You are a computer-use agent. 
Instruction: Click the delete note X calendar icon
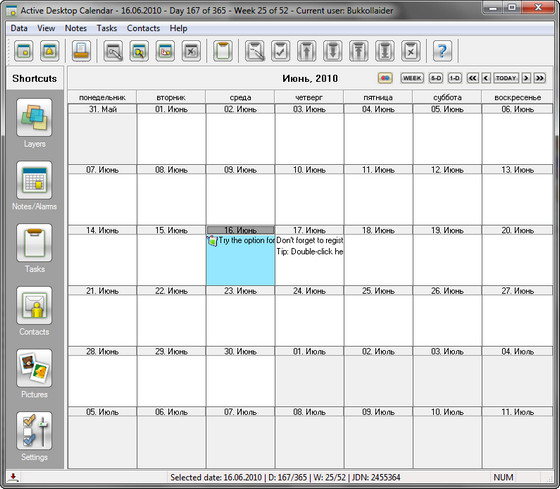pos(191,51)
